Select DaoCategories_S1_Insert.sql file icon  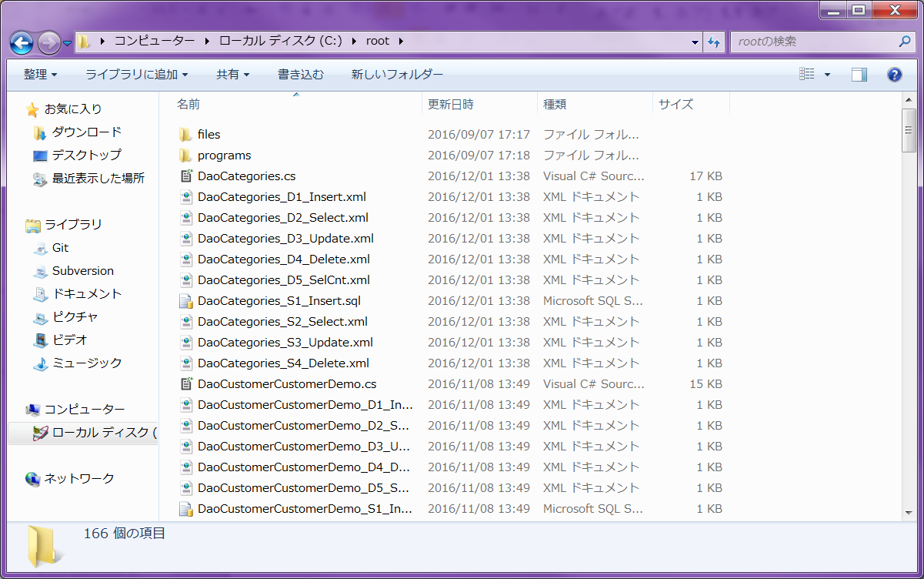[x=185, y=301]
